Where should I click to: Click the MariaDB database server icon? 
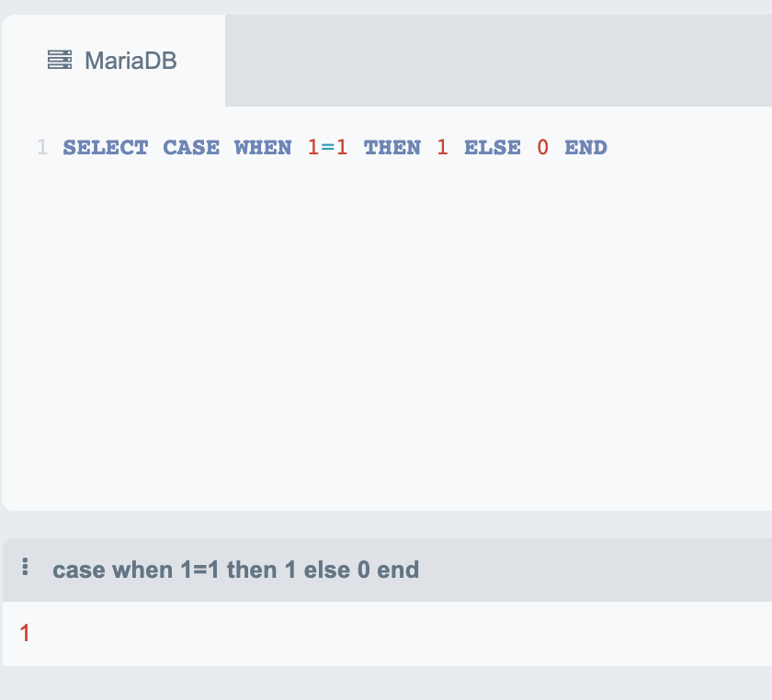tap(60, 60)
